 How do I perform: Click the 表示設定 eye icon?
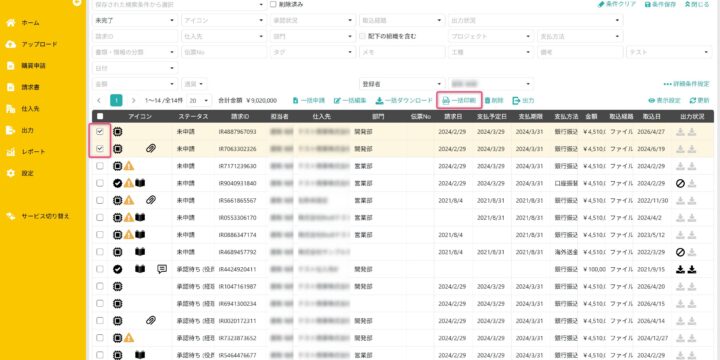click(651, 101)
